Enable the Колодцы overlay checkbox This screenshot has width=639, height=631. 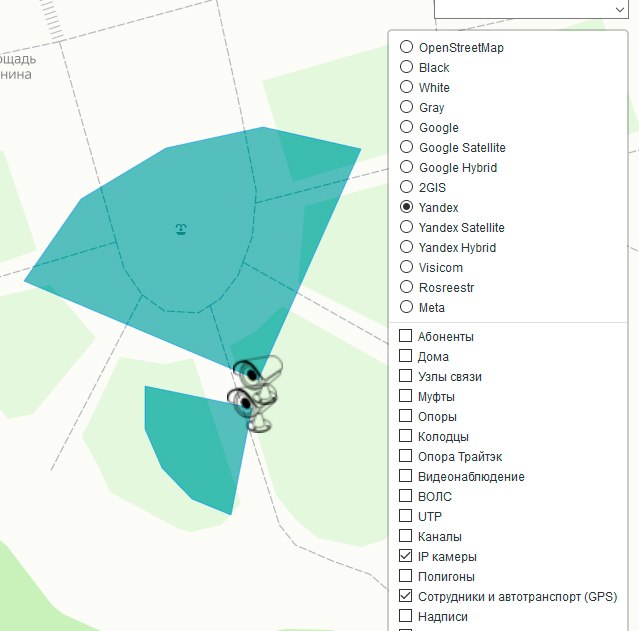tap(405, 435)
